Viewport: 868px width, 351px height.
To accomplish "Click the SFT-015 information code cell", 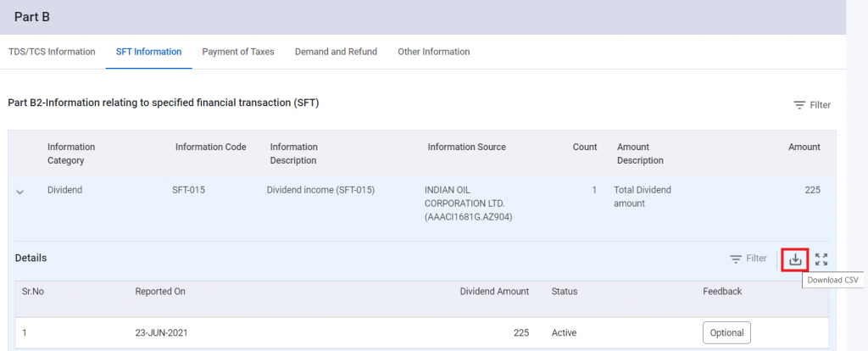I will 188,190.
